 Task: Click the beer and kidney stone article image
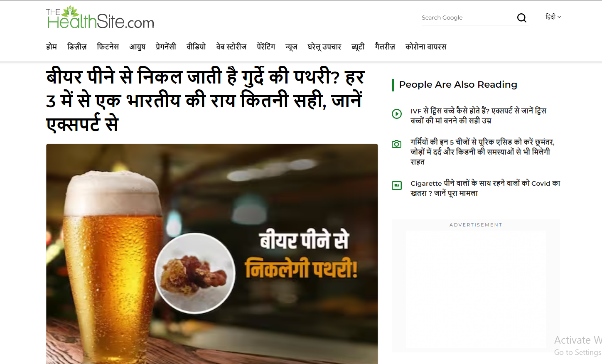click(x=212, y=253)
